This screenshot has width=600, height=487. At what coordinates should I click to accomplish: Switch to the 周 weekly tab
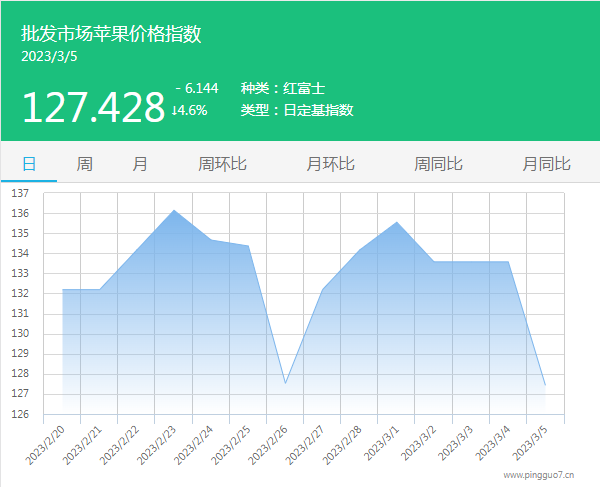pos(84,164)
